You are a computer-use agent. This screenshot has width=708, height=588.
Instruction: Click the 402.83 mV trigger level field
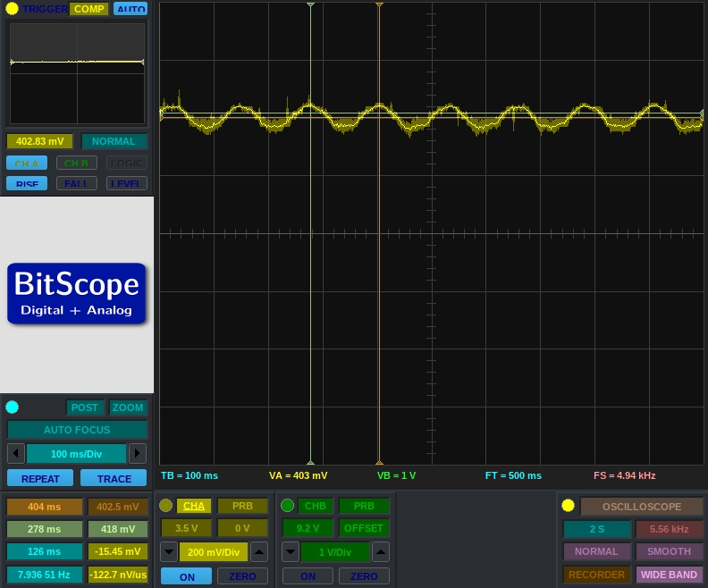40,141
